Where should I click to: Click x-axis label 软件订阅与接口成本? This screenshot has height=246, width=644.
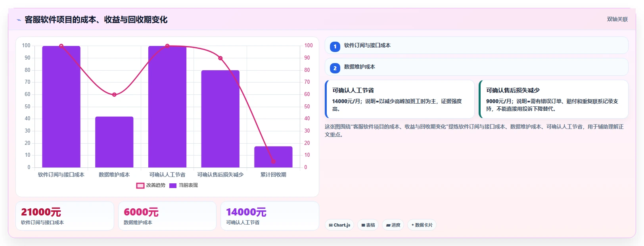pyautogui.click(x=61, y=175)
